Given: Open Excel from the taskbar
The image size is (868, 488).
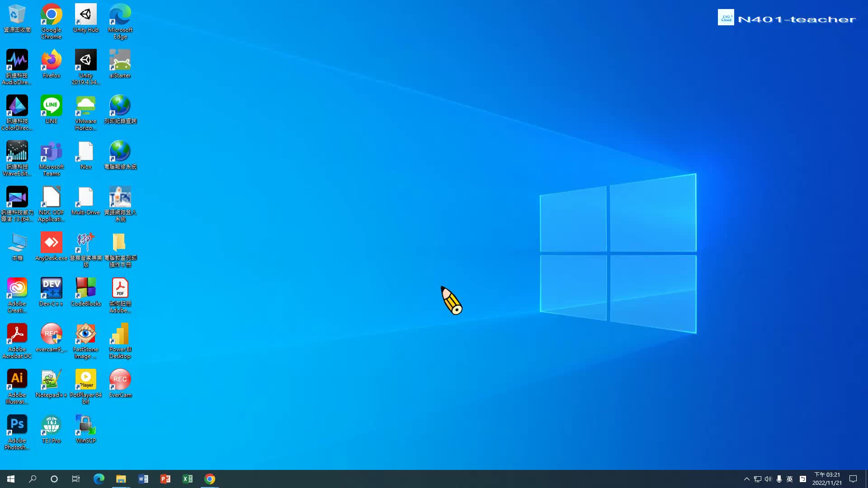Looking at the screenshot, I should (187, 479).
